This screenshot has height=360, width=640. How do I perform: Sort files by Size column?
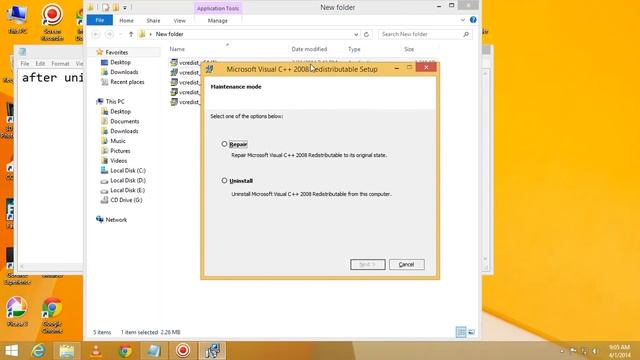(x=409, y=49)
